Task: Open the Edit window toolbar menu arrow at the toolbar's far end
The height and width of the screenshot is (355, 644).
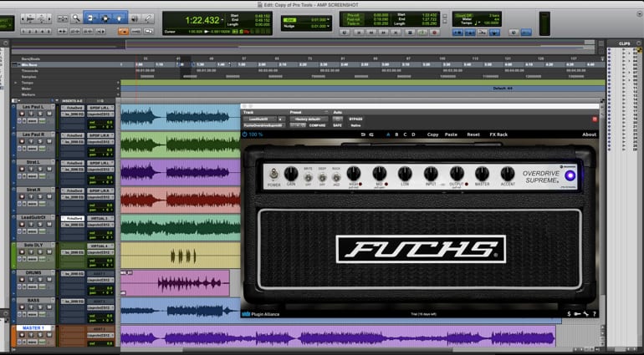Action: (641, 14)
